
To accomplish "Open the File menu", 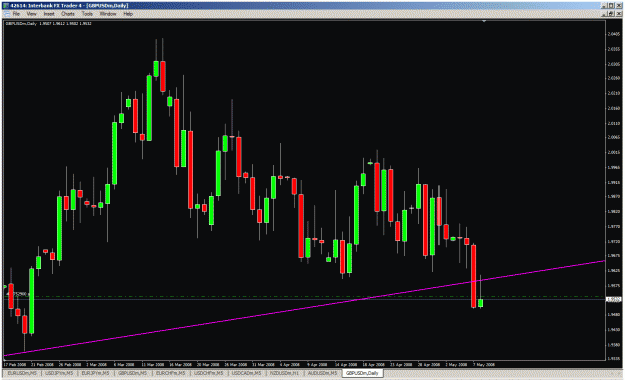I will click(16, 14).
